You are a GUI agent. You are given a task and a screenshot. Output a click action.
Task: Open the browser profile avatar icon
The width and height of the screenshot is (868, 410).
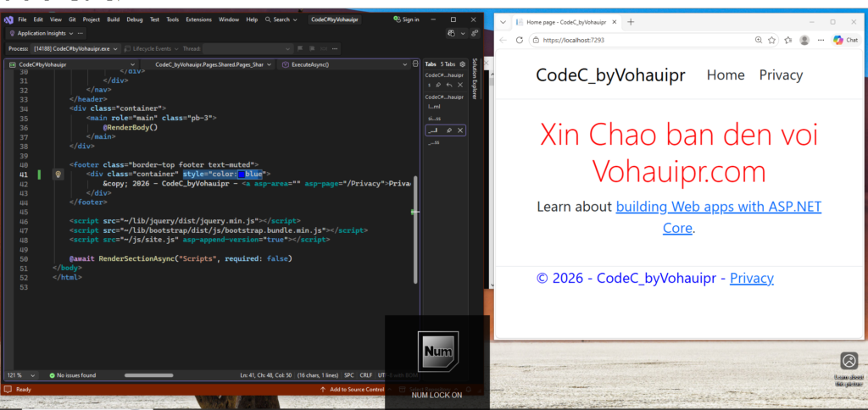(804, 40)
